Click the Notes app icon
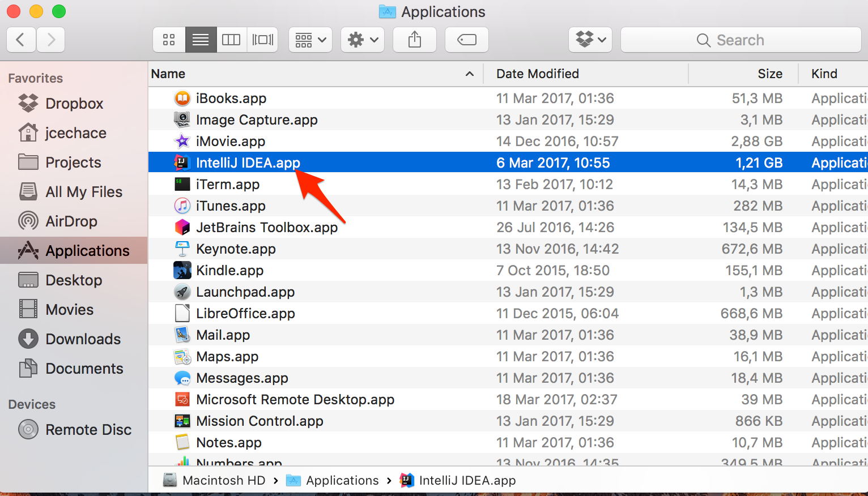Screen dimensions: 868x496 [182, 442]
